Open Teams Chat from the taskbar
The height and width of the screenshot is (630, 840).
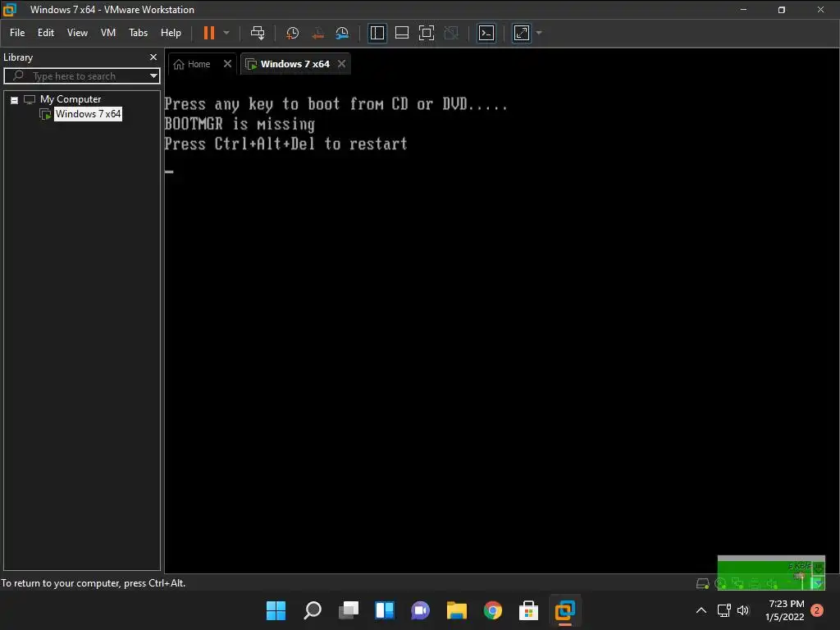click(x=421, y=610)
